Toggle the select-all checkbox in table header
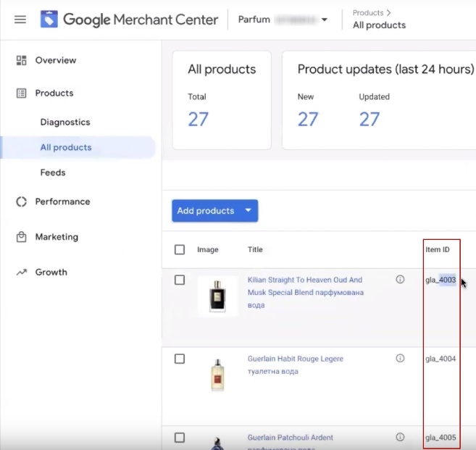This screenshot has width=476, height=450. coord(180,250)
